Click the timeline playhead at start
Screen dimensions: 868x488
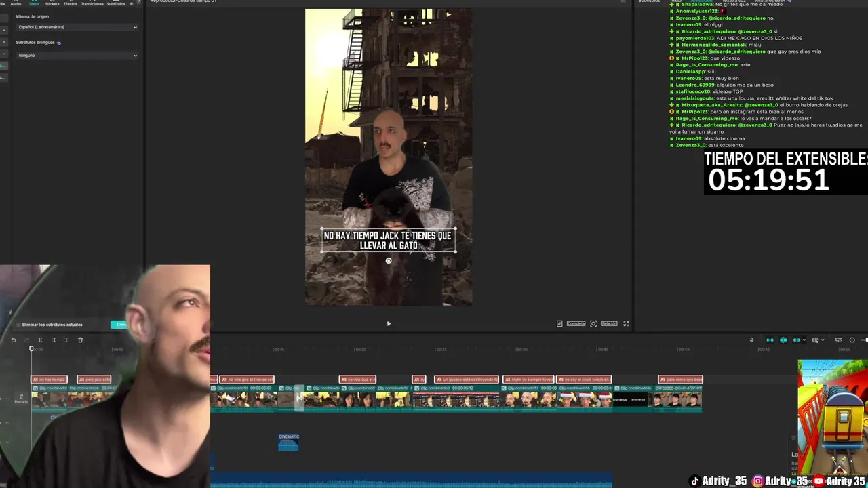(31, 349)
